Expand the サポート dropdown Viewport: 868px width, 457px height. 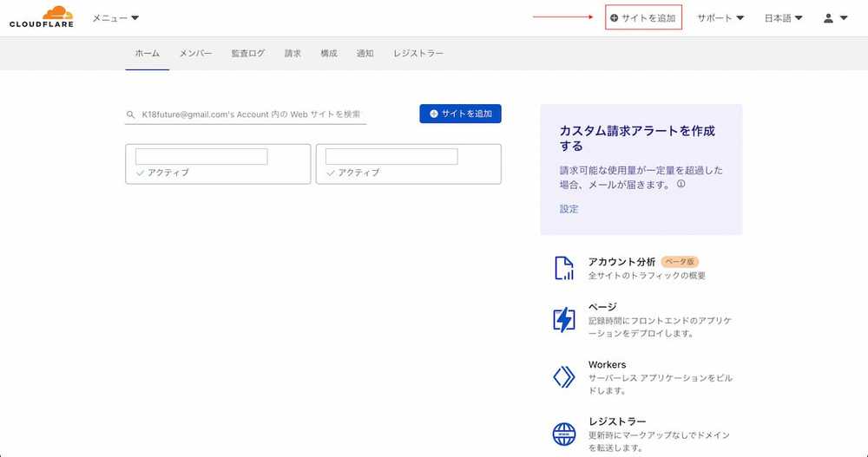point(720,18)
